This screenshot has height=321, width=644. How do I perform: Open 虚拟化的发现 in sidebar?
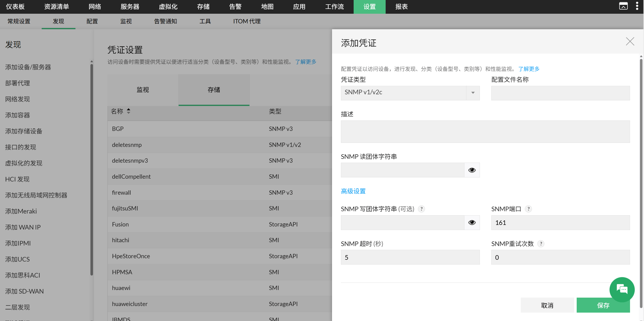tap(24, 163)
